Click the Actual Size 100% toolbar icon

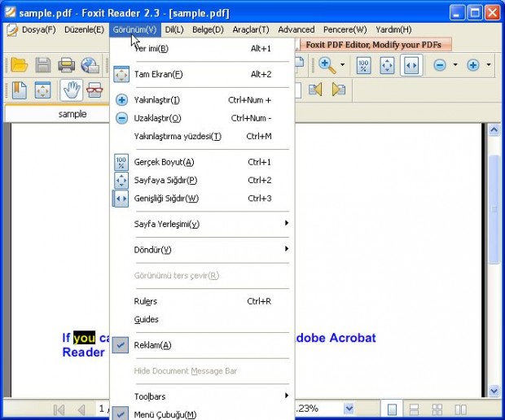pyautogui.click(x=363, y=66)
